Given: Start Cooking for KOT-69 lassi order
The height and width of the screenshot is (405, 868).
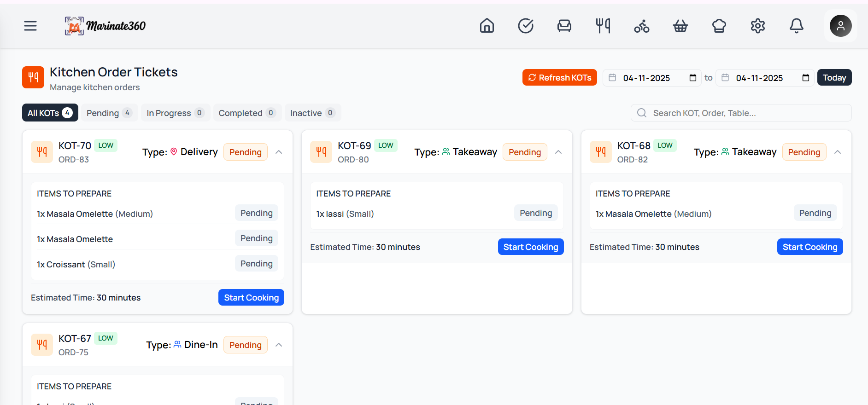Looking at the screenshot, I should tap(530, 247).
